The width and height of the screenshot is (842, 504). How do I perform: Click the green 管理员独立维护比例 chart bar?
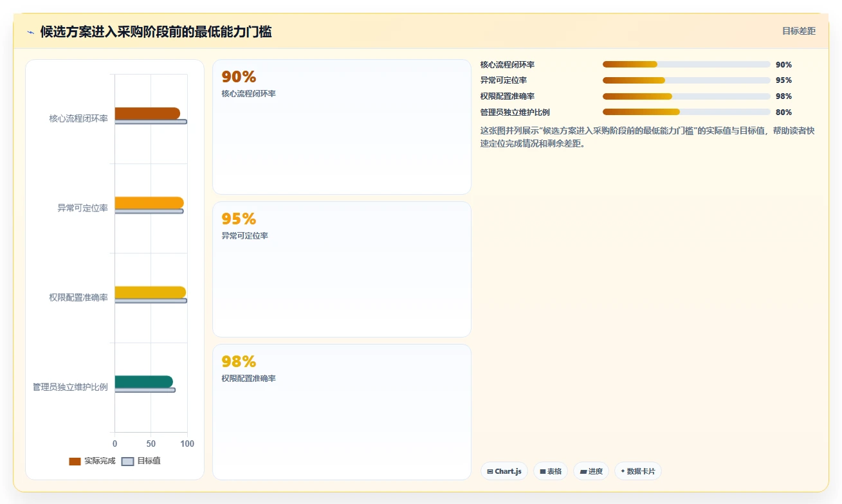144,382
